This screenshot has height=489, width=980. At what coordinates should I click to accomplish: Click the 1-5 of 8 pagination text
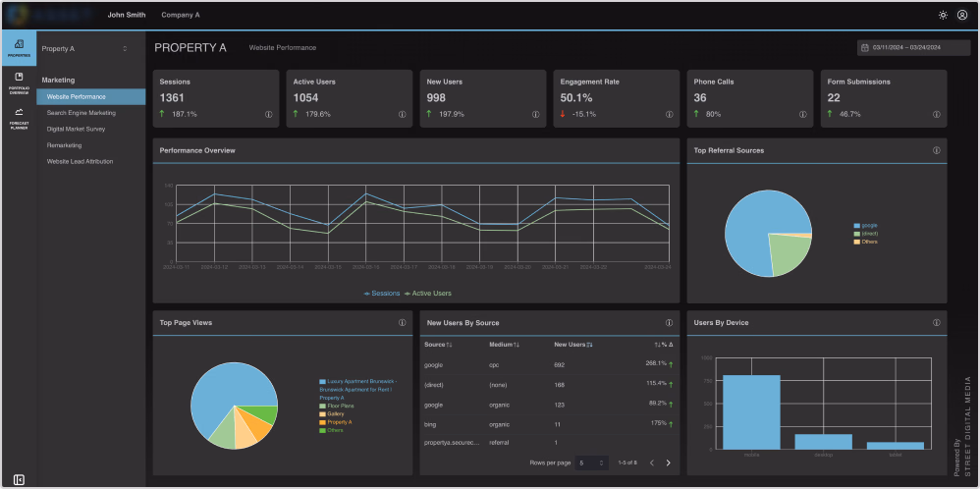[x=626, y=462]
